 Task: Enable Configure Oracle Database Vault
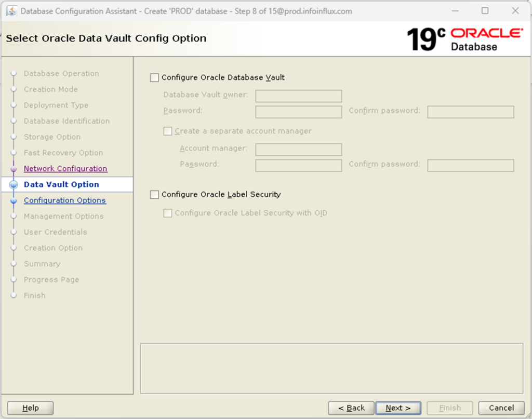tap(154, 77)
